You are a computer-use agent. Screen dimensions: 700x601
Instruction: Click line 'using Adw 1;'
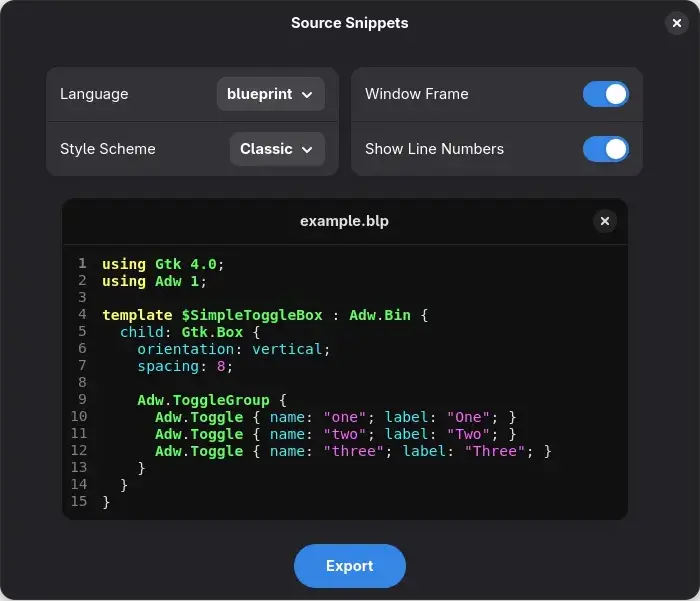tap(154, 281)
